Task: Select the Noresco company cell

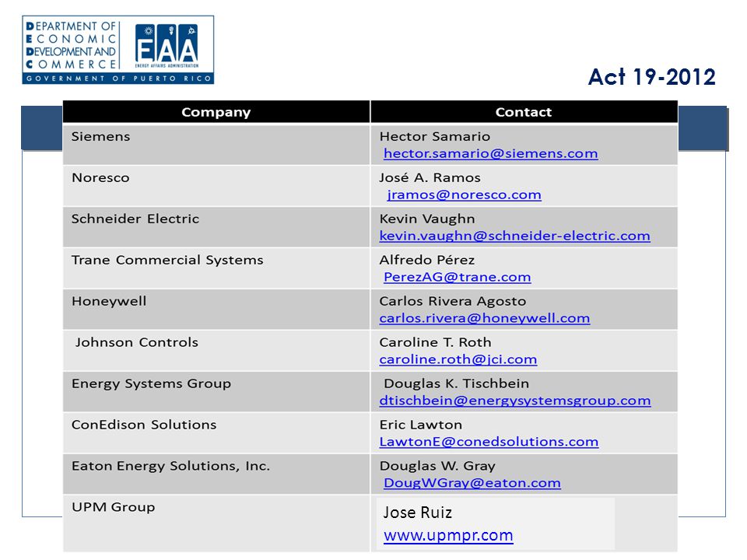Action: [x=216, y=186]
